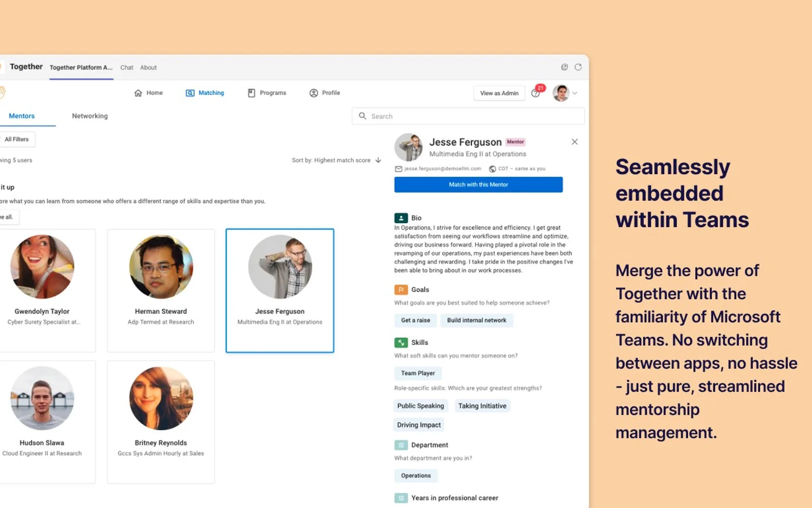
Task: Open the All Filters button
Action: pos(17,139)
